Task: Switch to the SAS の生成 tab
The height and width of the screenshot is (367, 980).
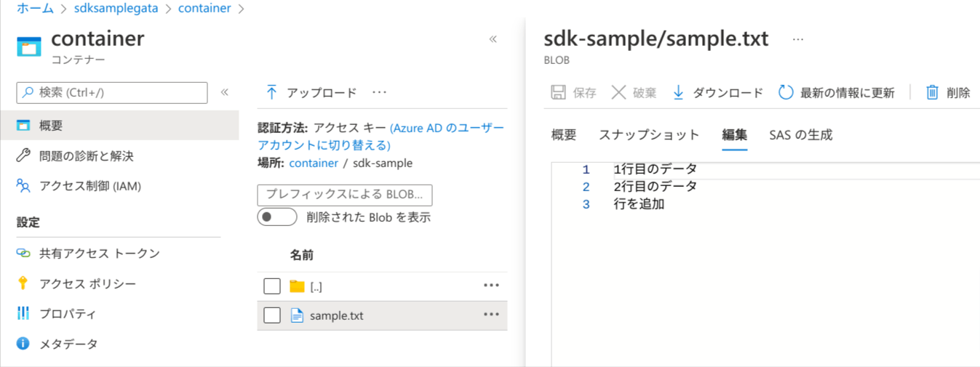Action: coord(800,134)
